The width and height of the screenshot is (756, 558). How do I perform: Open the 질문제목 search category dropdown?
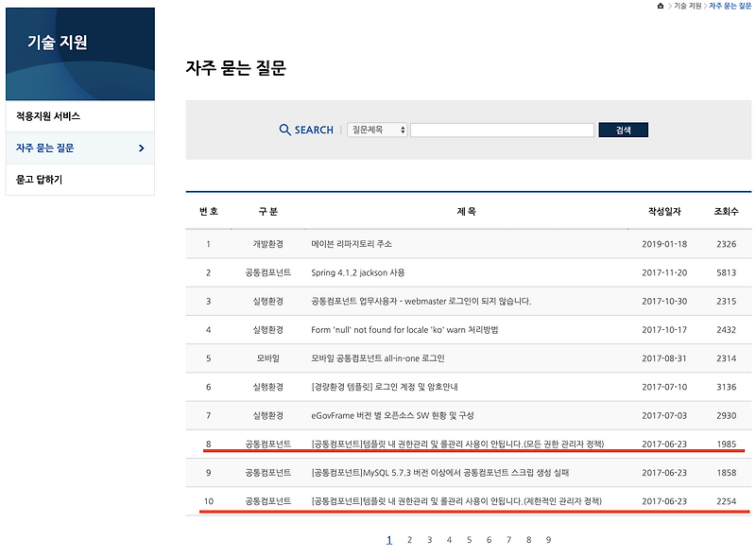coord(377,130)
